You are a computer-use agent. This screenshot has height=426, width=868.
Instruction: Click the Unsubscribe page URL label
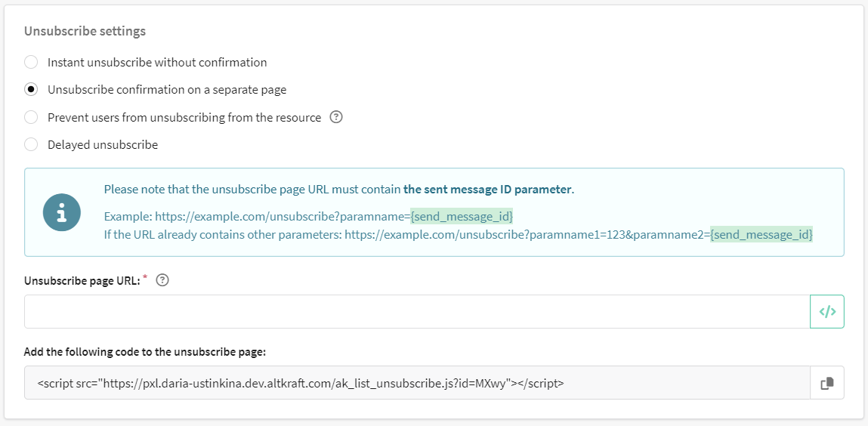(82, 280)
